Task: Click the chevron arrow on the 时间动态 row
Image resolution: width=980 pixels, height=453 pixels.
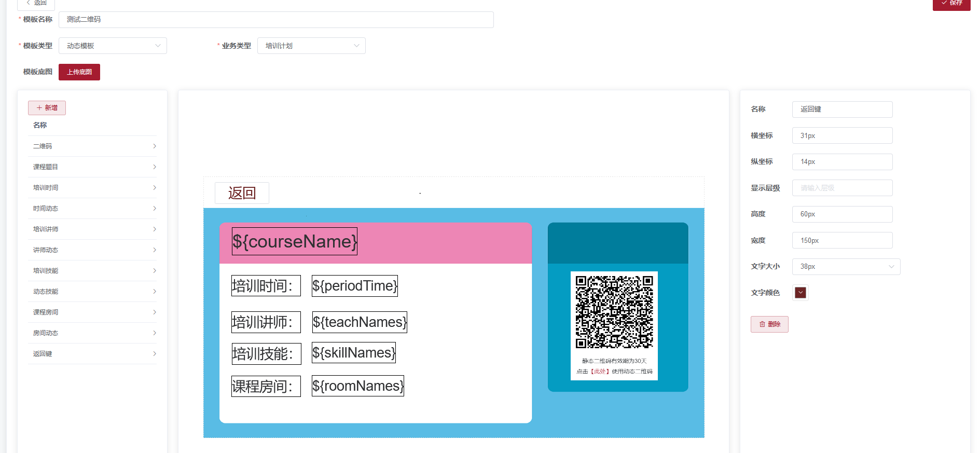Action: [x=155, y=209]
